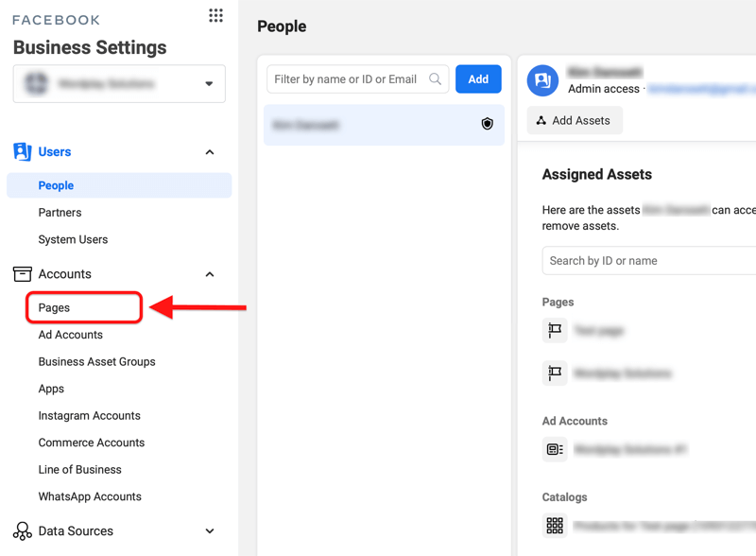The height and width of the screenshot is (556, 756).
Task: Click the second page flag icon
Action: [x=555, y=374]
